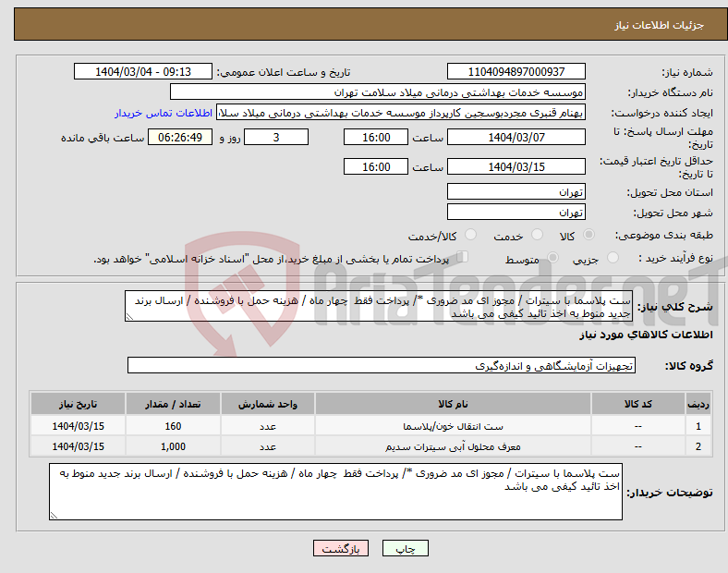Click the delivery province field تهران
Screen dimensions: 728x573
516,191
